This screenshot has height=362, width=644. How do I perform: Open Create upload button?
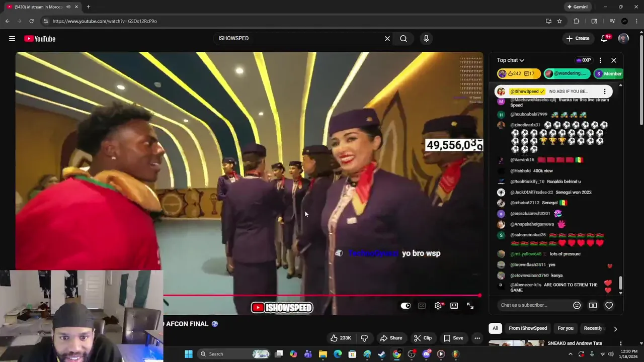point(578,39)
